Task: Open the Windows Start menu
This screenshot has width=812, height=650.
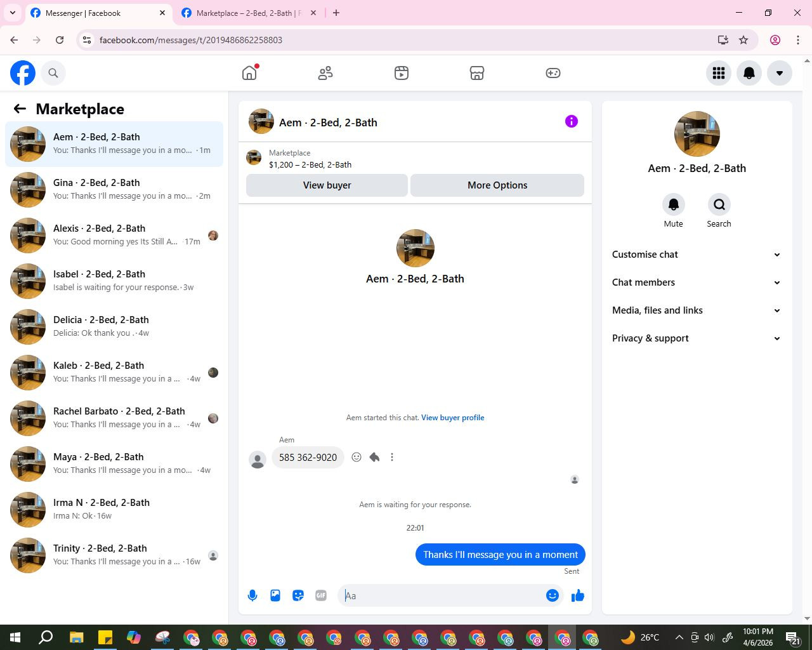Action: (15, 637)
